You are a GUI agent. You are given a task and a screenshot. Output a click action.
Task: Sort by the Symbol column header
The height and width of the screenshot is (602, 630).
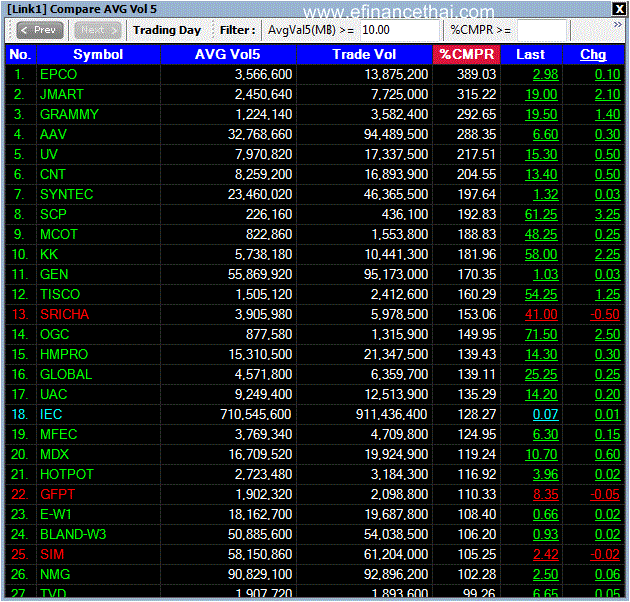[98, 54]
